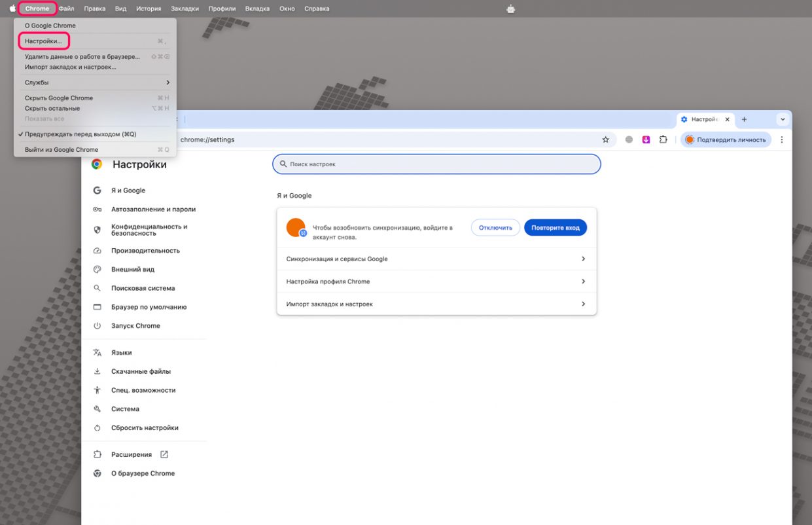Viewport: 812px width, 525px height.
Task: Open the Chrome three-dot menu
Action: click(x=782, y=139)
